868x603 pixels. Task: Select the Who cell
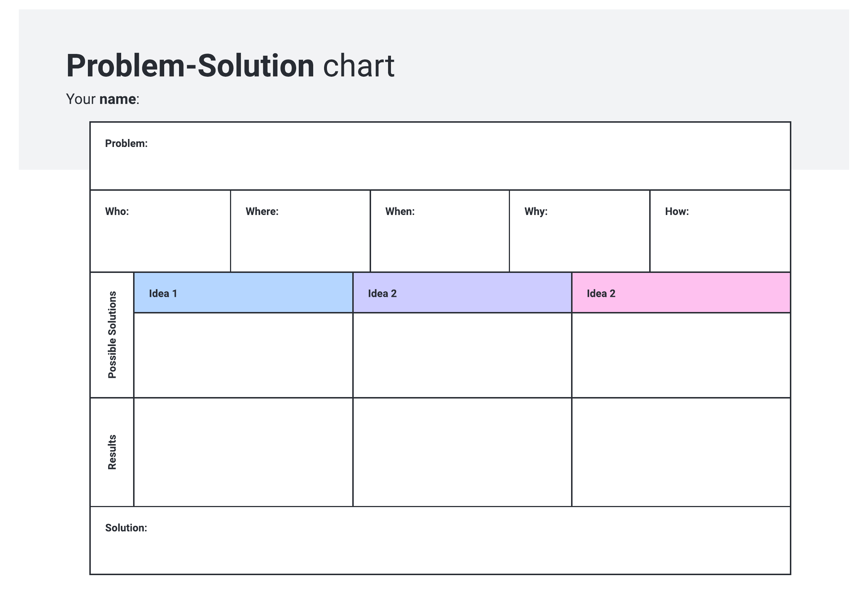tap(160, 231)
